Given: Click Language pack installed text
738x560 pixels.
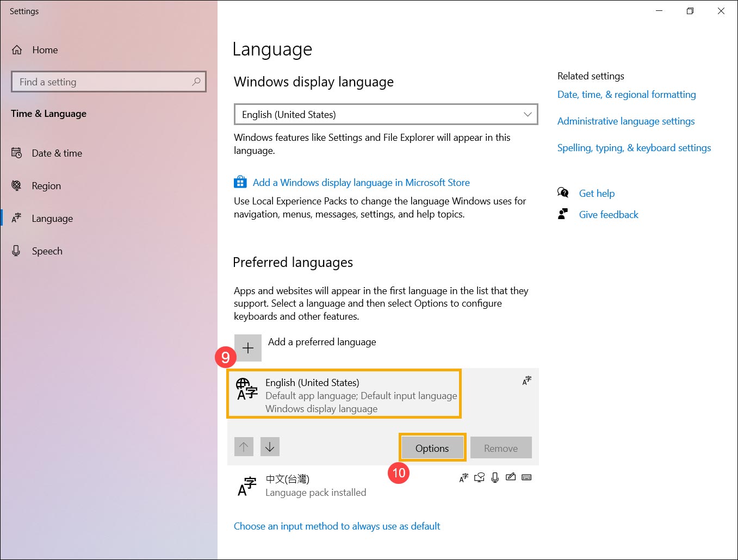Looking at the screenshot, I should tap(315, 493).
